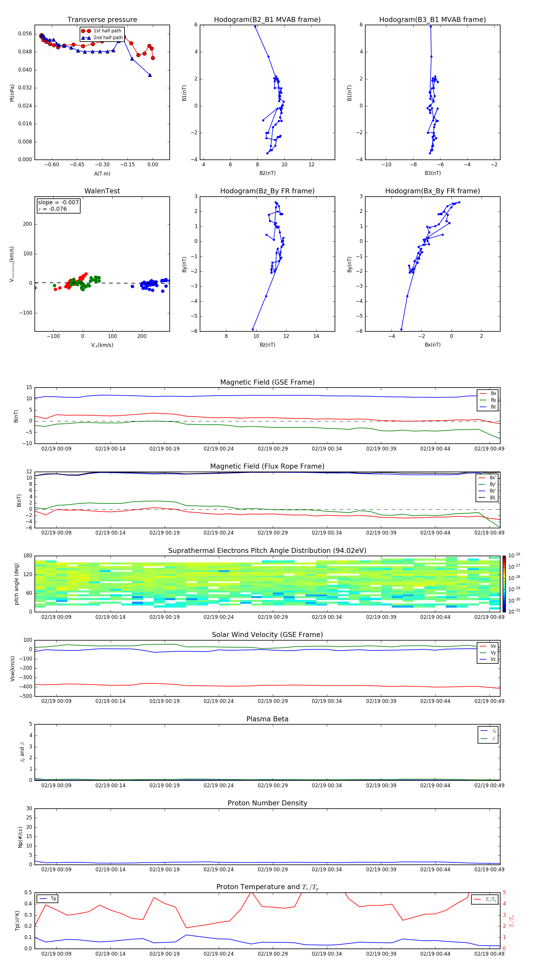Click the 'r = -0.076' annotation text

[x=53, y=209]
